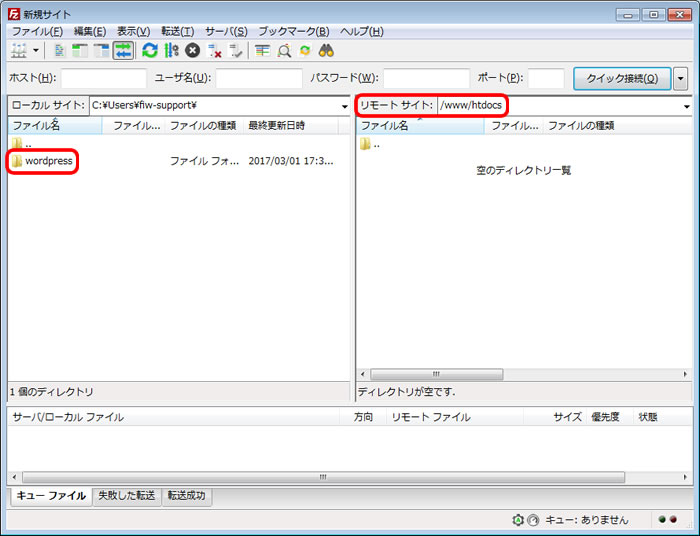The height and width of the screenshot is (536, 700).
Task: Click the サーバ/ローカル ファイル queue column header
Action: [174, 417]
